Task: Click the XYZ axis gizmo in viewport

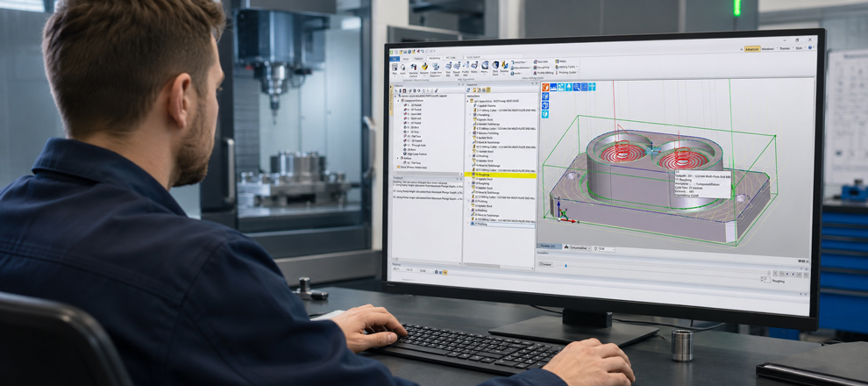Action: point(562,213)
